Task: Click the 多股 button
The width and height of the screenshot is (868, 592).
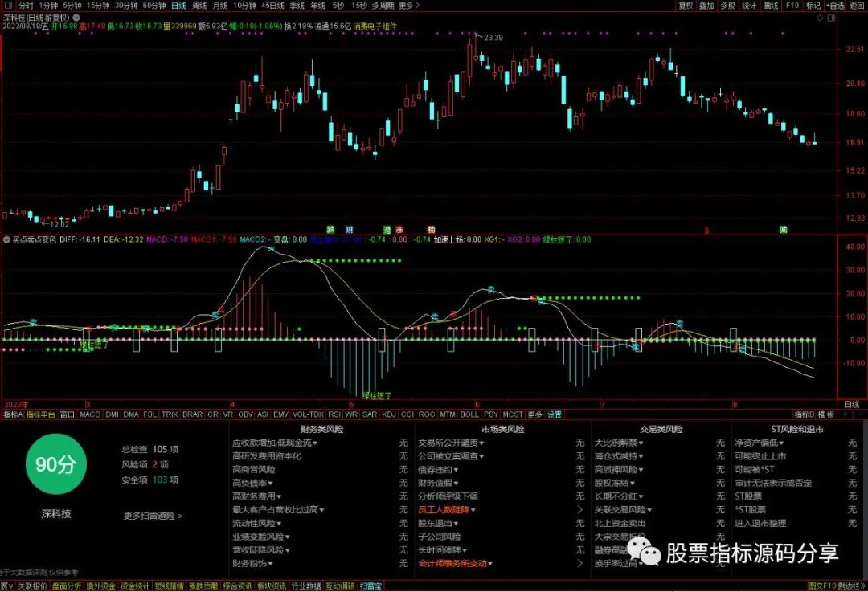Action: pyautogui.click(x=727, y=5)
